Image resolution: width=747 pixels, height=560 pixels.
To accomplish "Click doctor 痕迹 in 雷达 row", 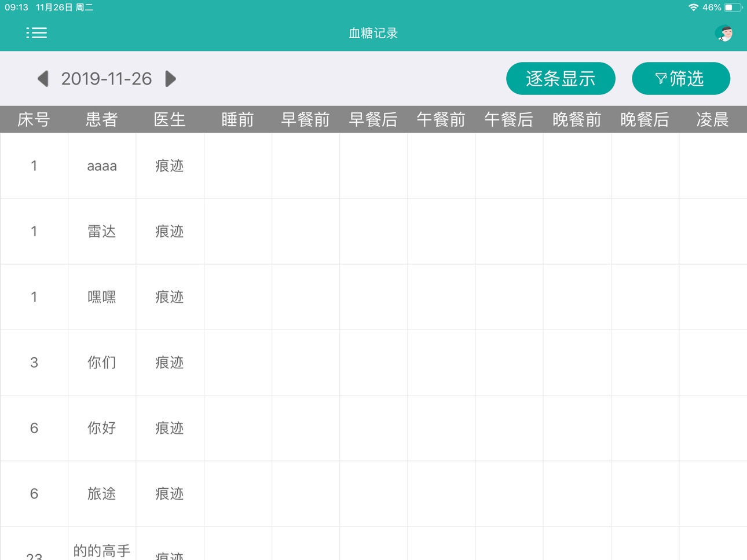I will pos(170,232).
